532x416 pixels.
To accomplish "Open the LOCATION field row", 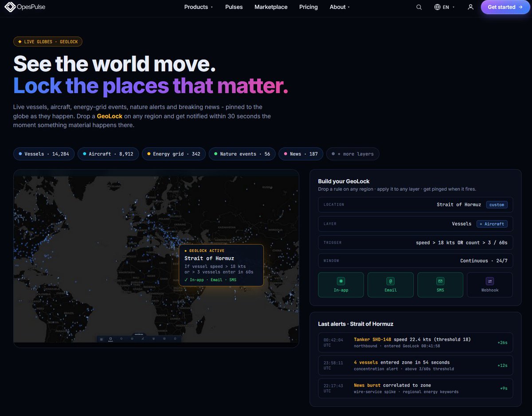I will (x=415, y=205).
